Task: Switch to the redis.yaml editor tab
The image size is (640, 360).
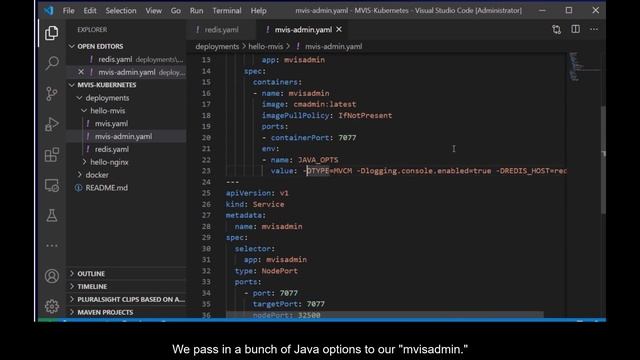Action: (221, 29)
